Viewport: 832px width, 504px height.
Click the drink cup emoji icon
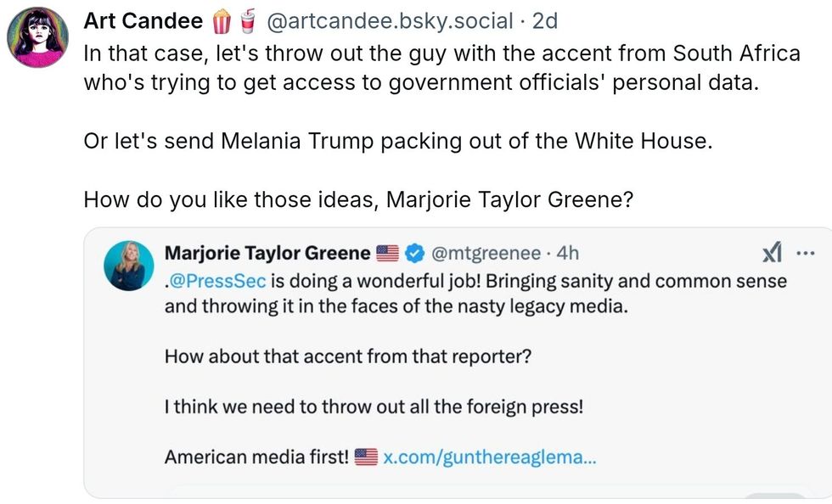point(246,20)
